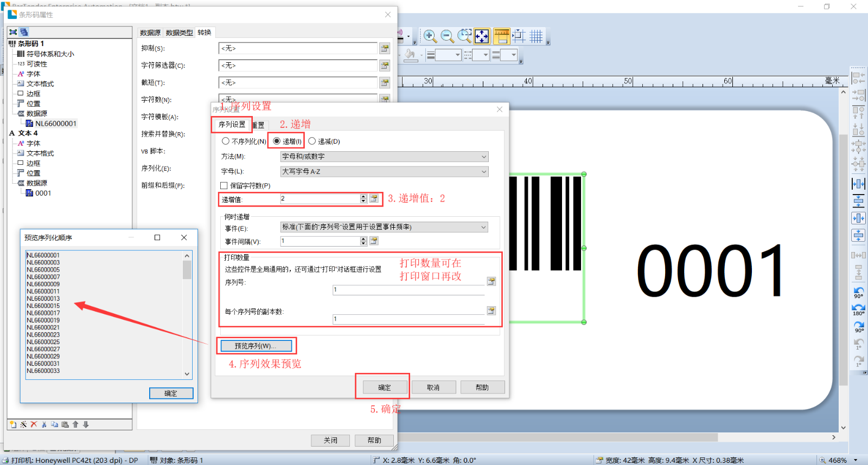Select the 递减(D) radio button
Screen dimensions: 868x465
[312, 141]
